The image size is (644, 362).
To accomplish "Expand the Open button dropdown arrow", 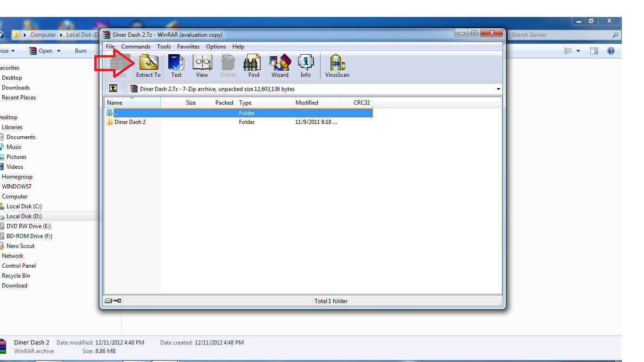I will click(58, 50).
